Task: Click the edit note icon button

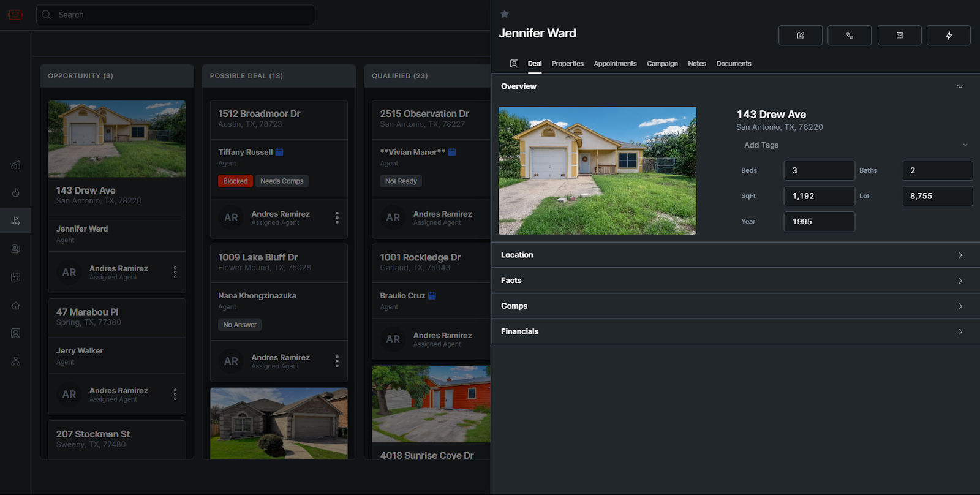Action: (x=800, y=36)
